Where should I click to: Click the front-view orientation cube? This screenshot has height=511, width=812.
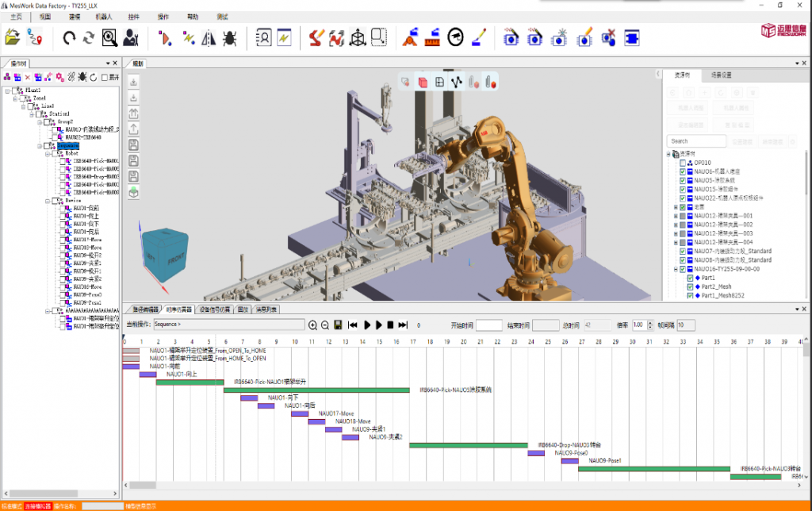[165, 255]
